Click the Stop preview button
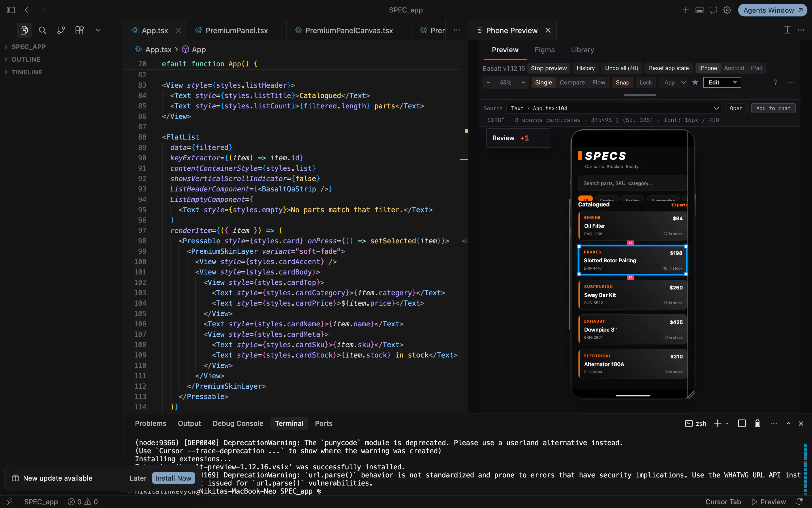Image resolution: width=812 pixels, height=508 pixels. tap(549, 68)
